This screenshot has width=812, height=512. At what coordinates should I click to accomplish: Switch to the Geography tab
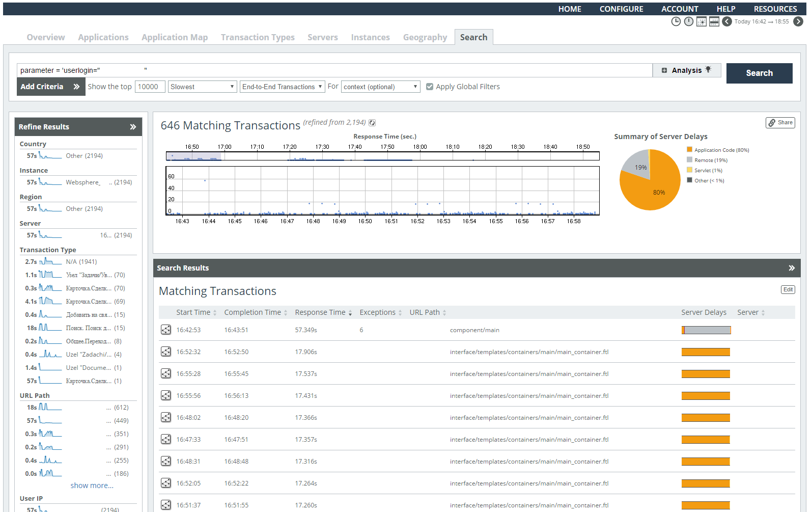click(425, 37)
